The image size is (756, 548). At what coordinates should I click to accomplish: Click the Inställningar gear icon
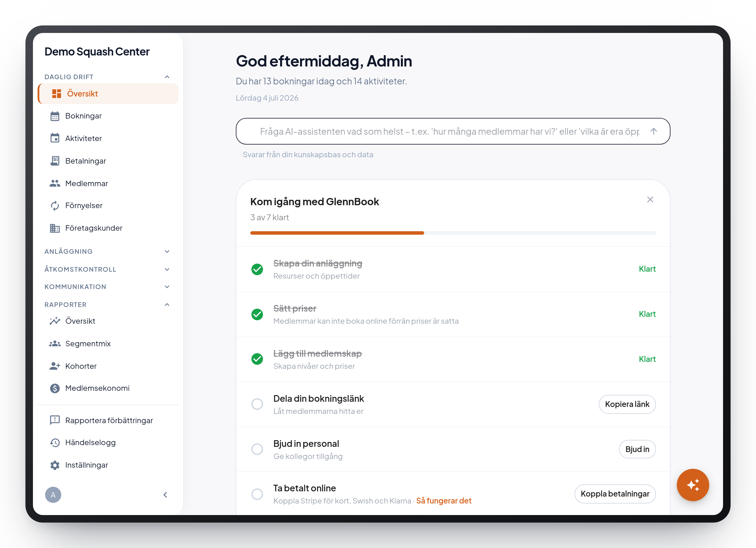pyautogui.click(x=55, y=465)
